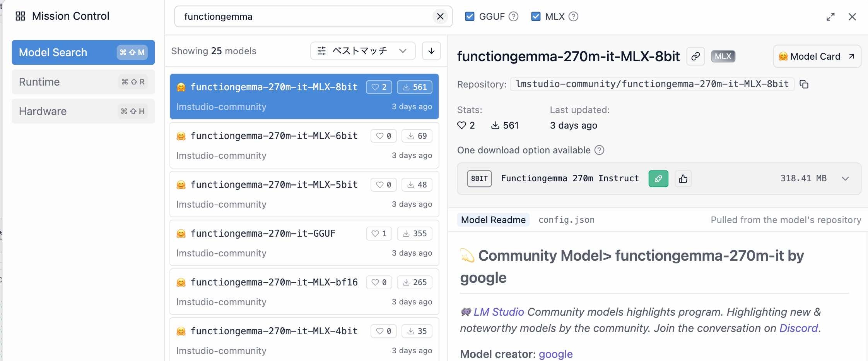
Task: Uncheck the GGUF format checkbox
Action: [470, 16]
